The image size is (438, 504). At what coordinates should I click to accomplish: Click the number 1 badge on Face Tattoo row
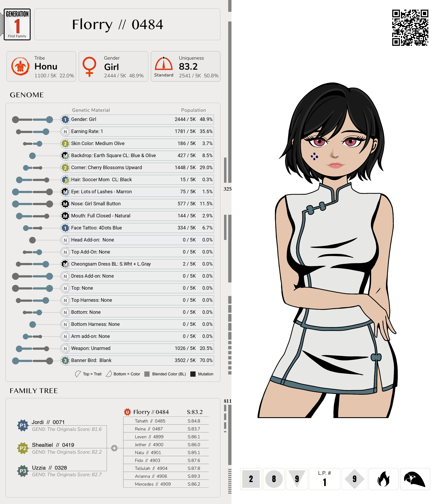(65, 228)
